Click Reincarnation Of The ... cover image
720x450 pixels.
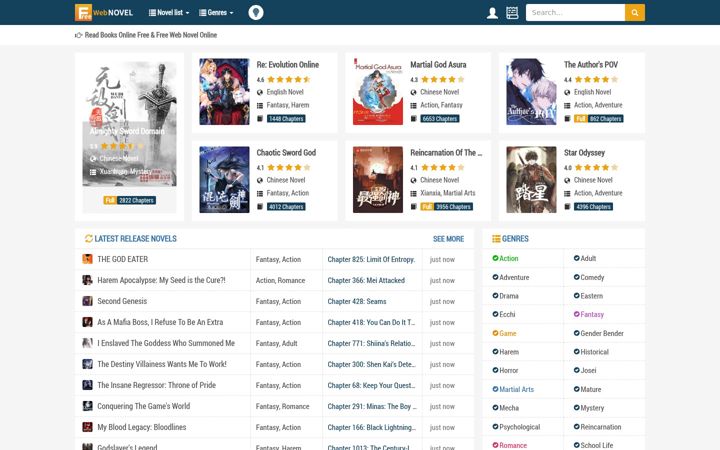[378, 180]
